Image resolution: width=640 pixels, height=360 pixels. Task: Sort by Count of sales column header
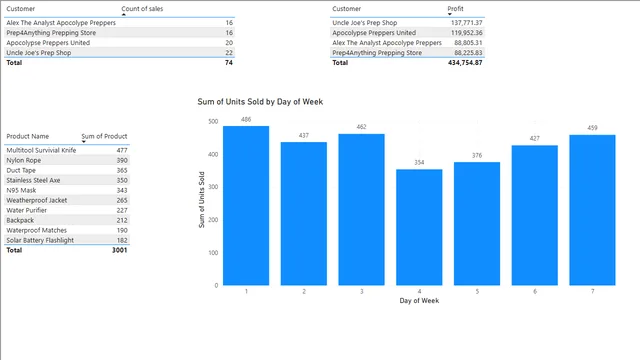pyautogui.click(x=142, y=9)
